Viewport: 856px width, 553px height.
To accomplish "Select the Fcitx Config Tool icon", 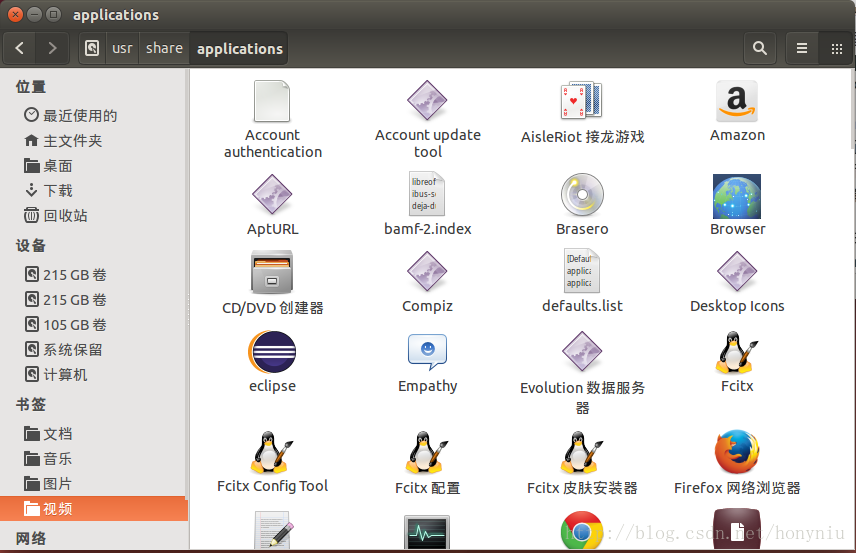I will coord(272,453).
